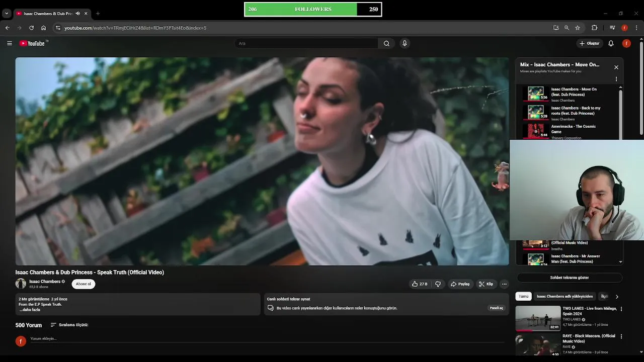Close the Mix playlist panel
This screenshot has height=362, width=644.
pyautogui.click(x=616, y=67)
